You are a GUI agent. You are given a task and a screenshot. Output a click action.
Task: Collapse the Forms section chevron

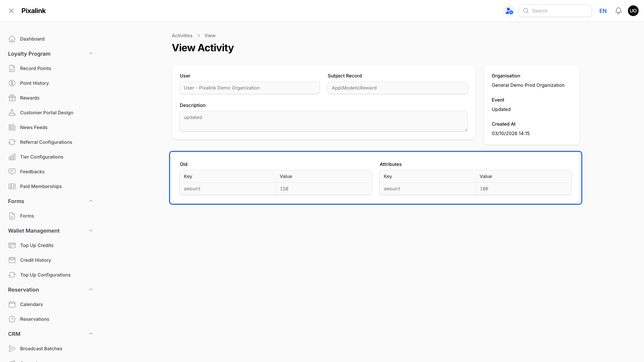pyautogui.click(x=91, y=201)
